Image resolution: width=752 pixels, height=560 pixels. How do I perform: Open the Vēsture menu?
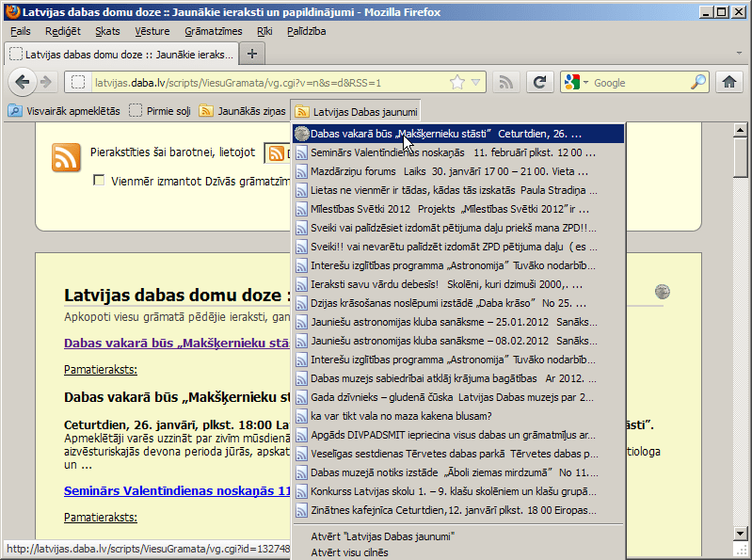point(152,31)
